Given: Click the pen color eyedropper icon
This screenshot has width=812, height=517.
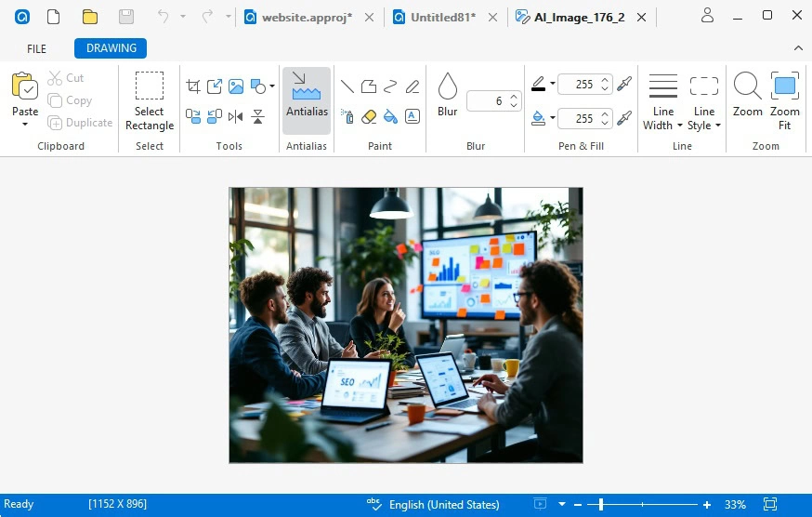Looking at the screenshot, I should click(624, 84).
